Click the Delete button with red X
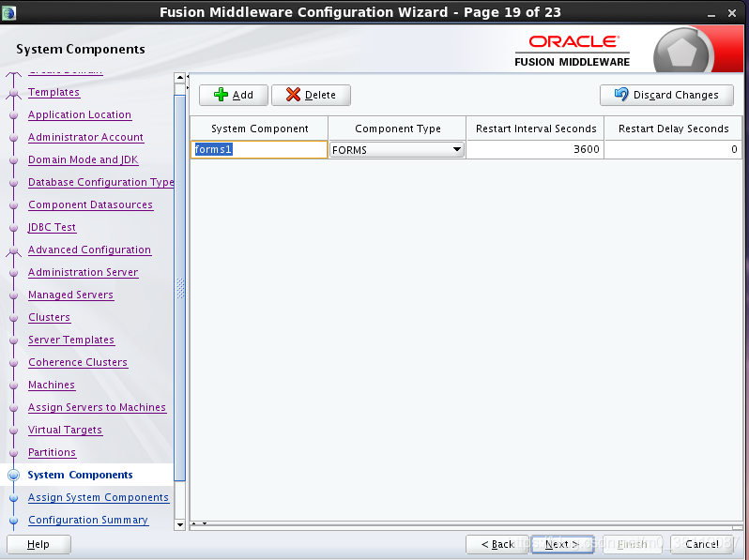This screenshot has width=749, height=560. pyautogui.click(x=311, y=95)
